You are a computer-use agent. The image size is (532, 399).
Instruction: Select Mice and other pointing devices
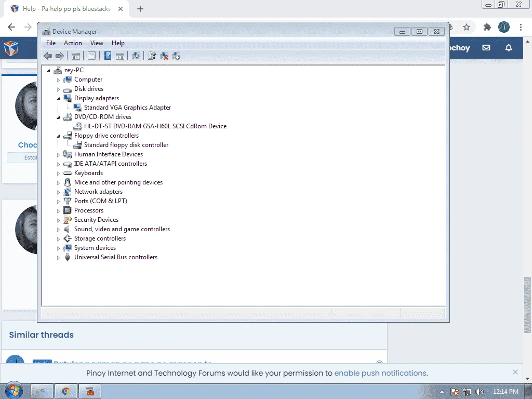[118, 182]
